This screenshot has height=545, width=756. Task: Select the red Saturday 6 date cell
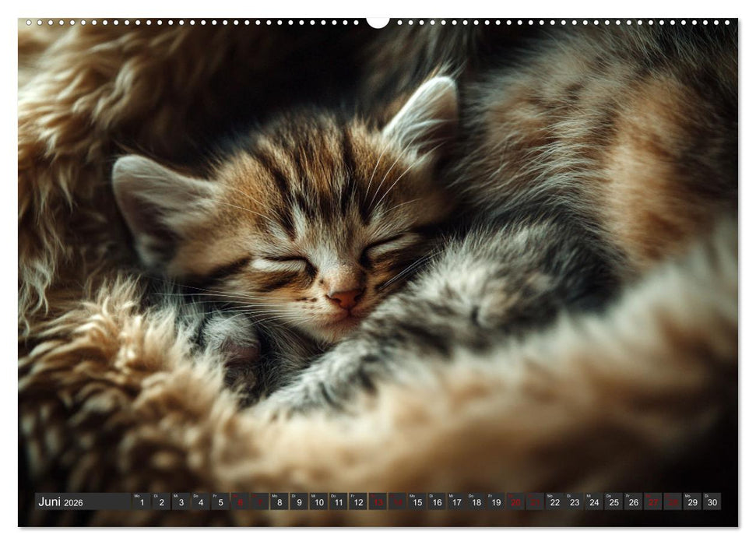[x=240, y=502]
